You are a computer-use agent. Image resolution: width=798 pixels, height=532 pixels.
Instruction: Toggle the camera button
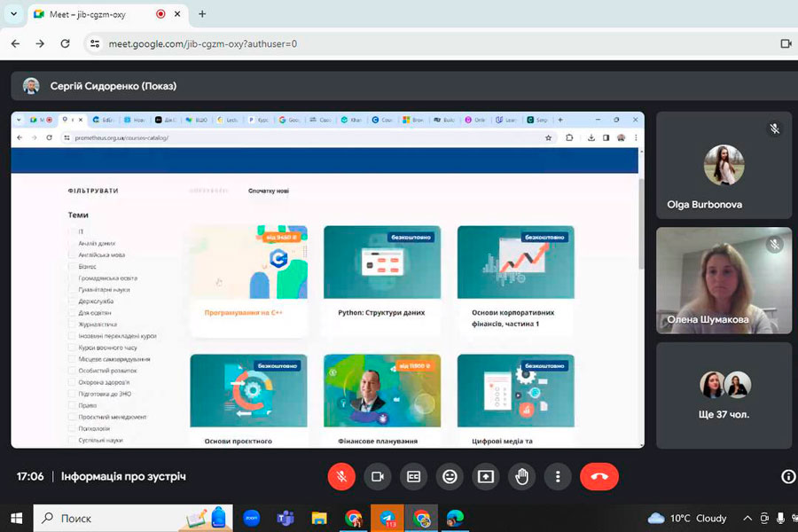point(377,476)
